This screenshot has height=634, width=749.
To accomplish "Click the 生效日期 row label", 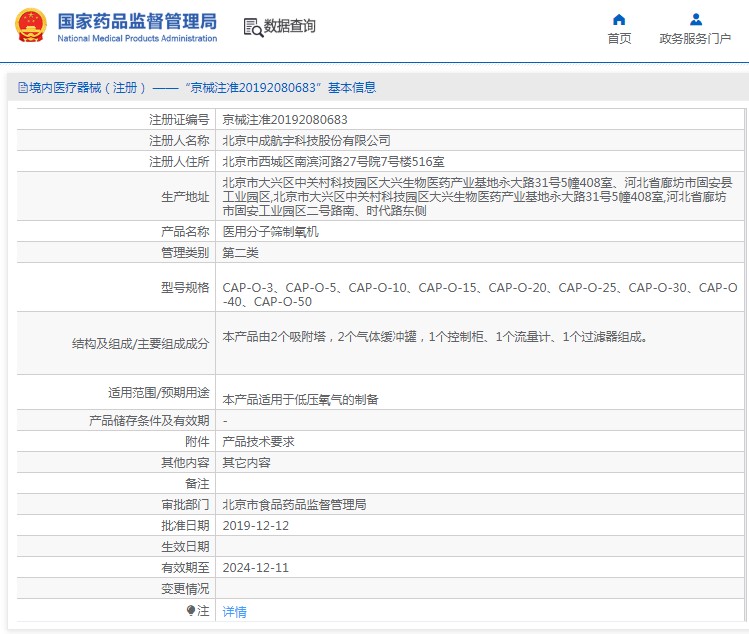I will (x=185, y=547).
